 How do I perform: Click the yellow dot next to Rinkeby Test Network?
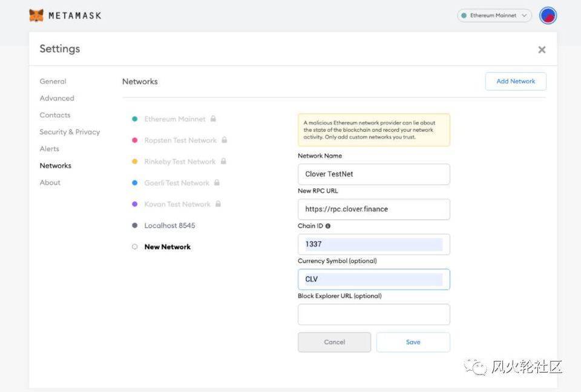point(135,162)
